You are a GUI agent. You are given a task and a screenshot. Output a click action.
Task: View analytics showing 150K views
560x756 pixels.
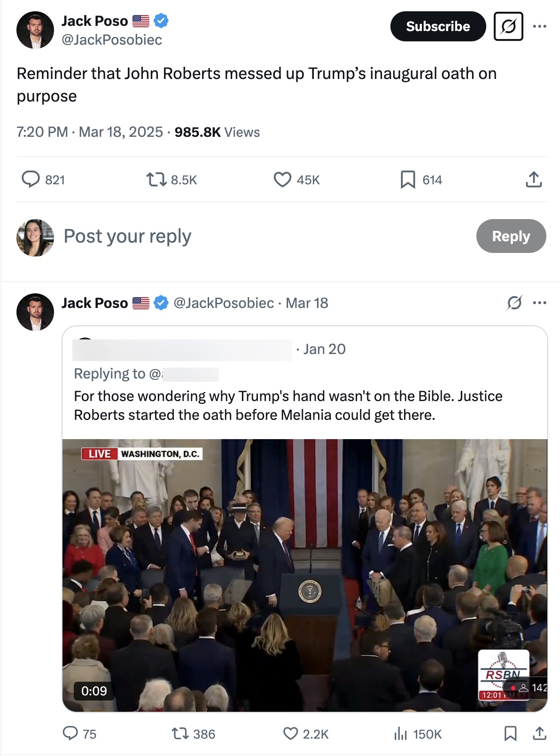(x=400, y=733)
